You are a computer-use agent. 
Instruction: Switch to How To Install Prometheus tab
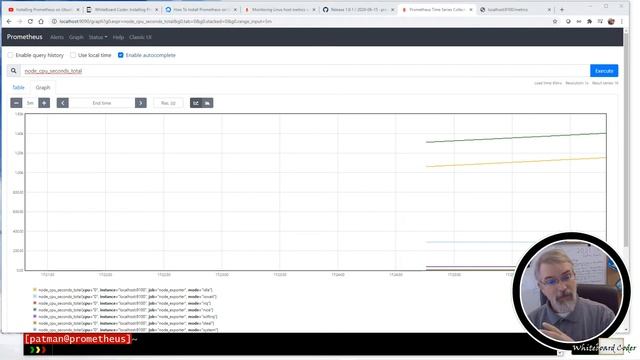pos(200,9)
